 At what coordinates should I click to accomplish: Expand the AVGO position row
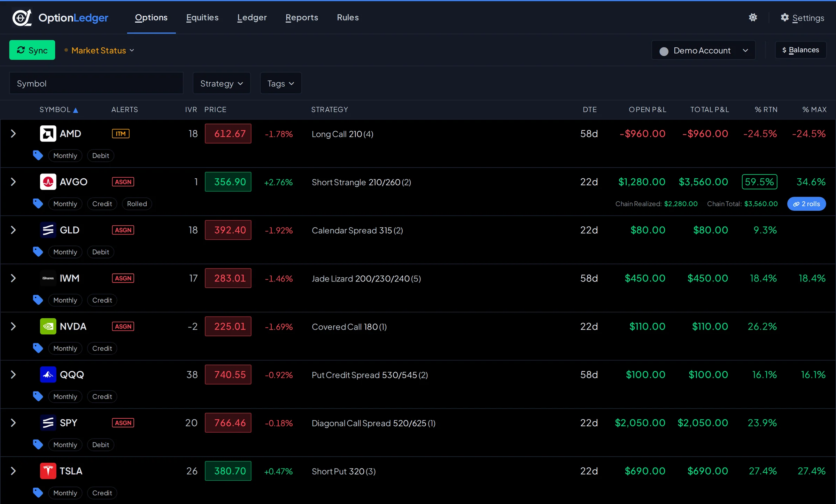click(13, 182)
